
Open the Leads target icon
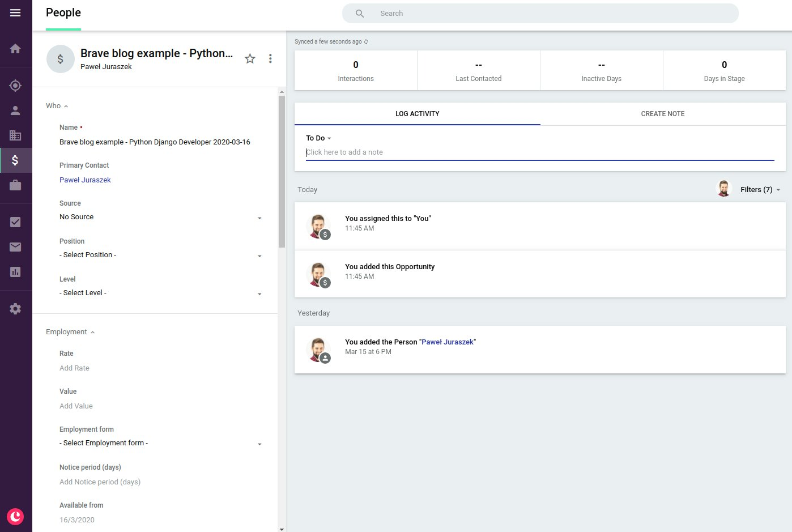click(15, 86)
